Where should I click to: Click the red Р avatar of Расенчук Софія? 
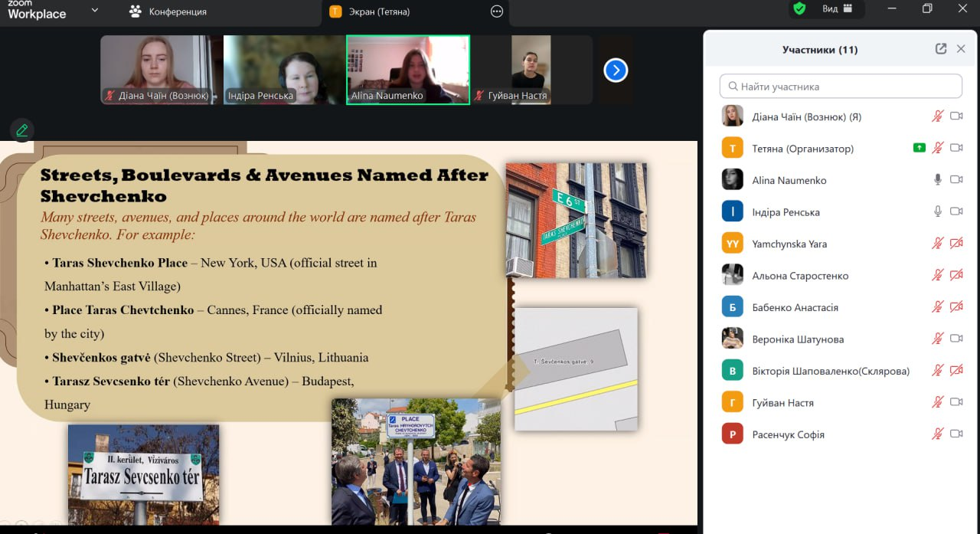point(733,434)
